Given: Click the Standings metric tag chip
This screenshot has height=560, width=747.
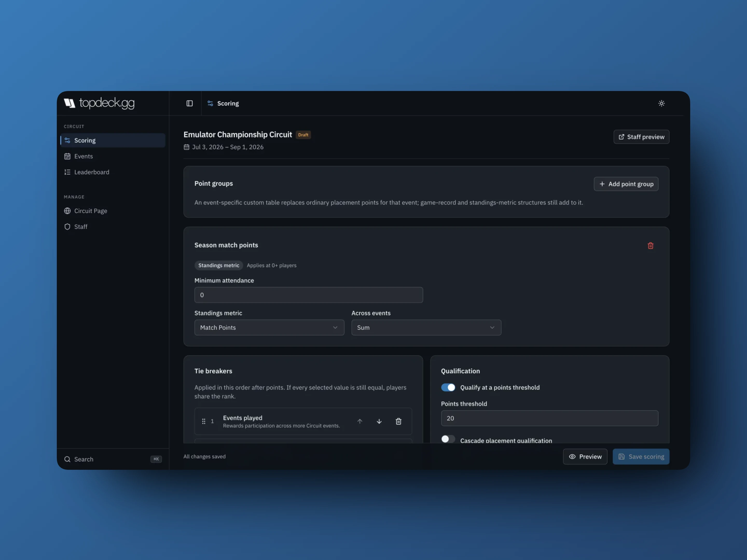Looking at the screenshot, I should 218,265.
